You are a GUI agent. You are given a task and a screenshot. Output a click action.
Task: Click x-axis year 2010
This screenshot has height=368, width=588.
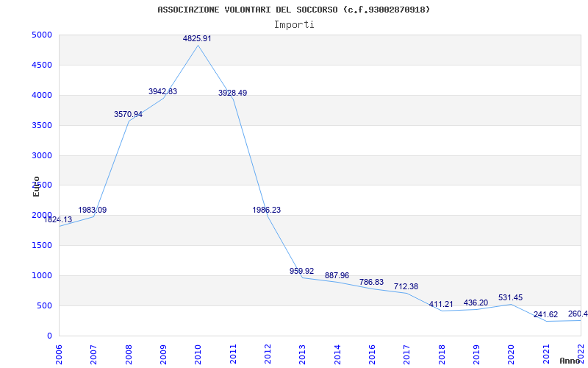[x=197, y=353]
